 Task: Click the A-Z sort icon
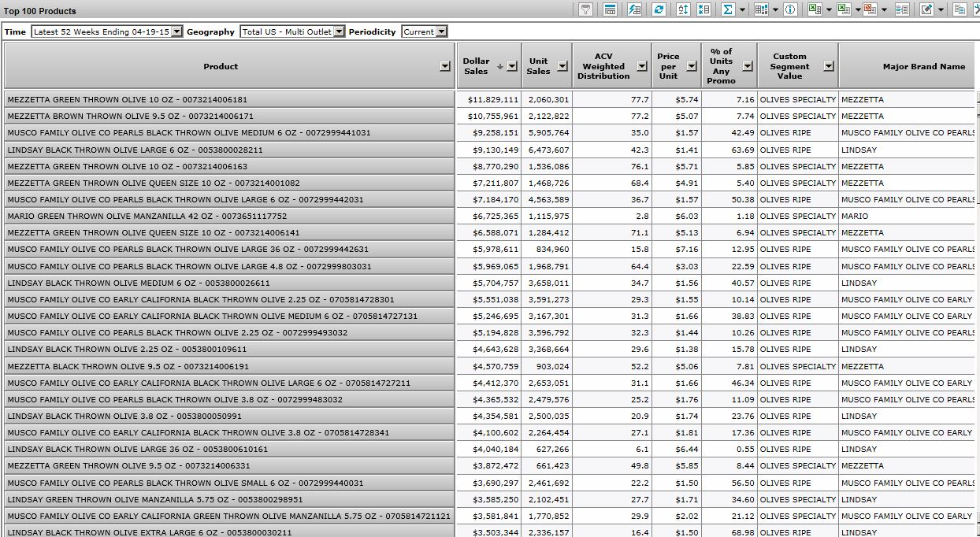coord(683,9)
